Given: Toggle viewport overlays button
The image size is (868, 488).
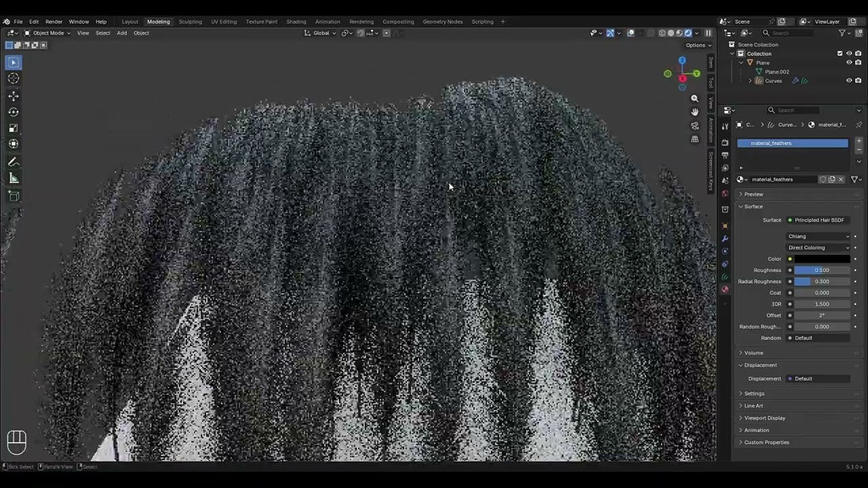Looking at the screenshot, I should tap(631, 33).
